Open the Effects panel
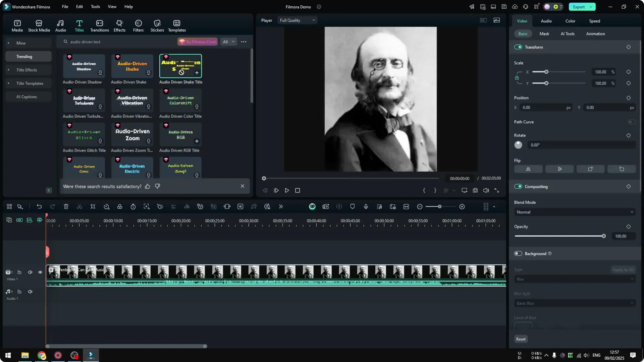 [119, 25]
